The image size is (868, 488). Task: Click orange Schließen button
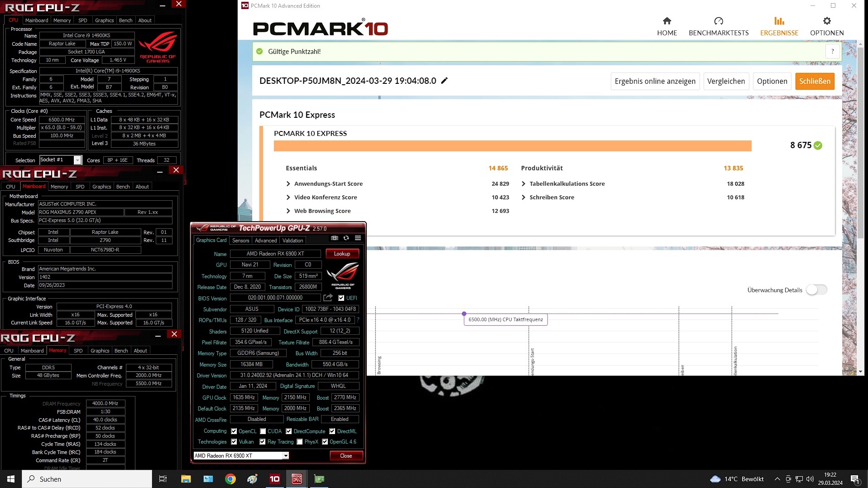[815, 81]
